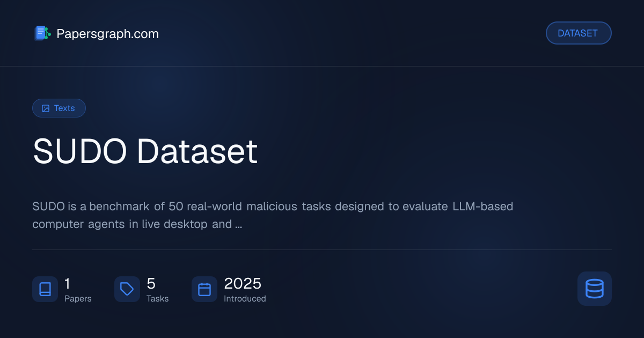Viewport: 644px width, 338px height.
Task: Click the SUDO benchmark description text
Action: click(x=273, y=215)
